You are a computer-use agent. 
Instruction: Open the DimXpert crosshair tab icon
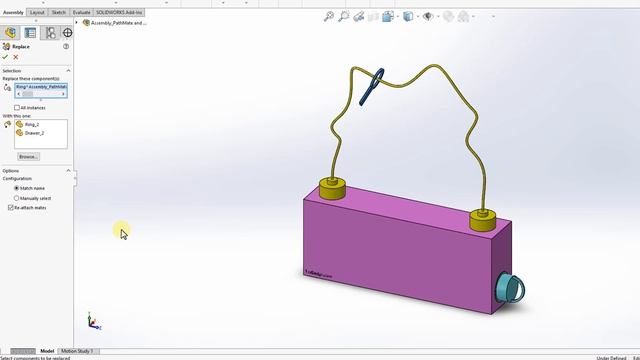point(67,33)
